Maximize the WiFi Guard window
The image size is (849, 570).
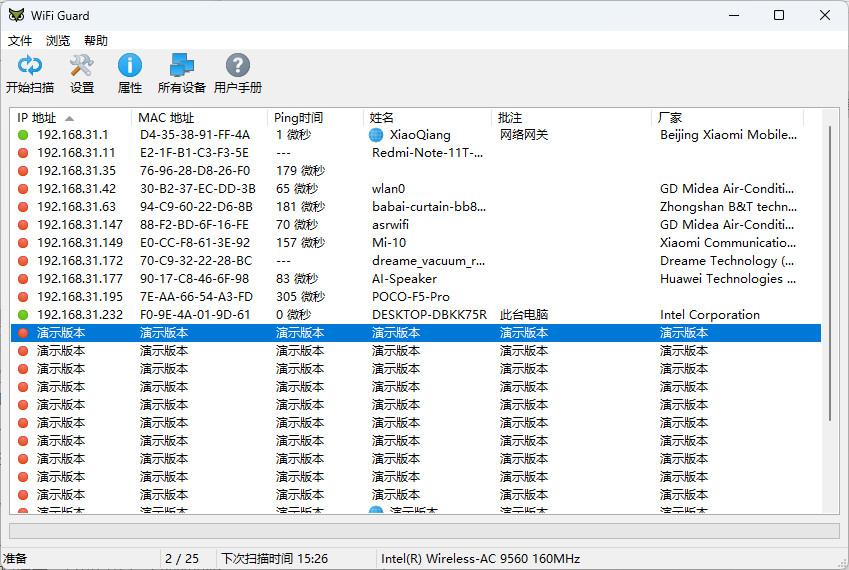pyautogui.click(x=779, y=15)
